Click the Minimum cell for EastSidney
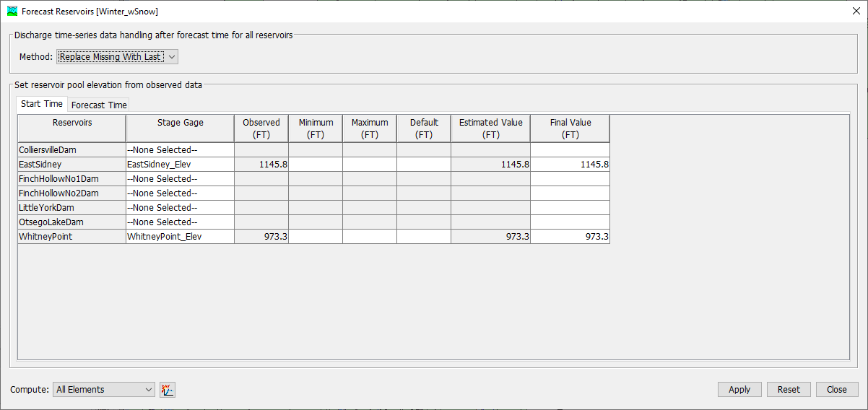 316,165
